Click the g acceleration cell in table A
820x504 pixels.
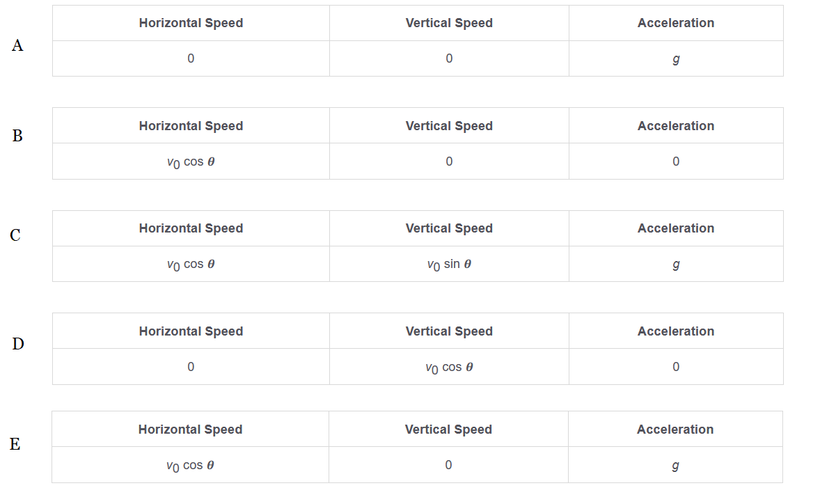pos(676,59)
